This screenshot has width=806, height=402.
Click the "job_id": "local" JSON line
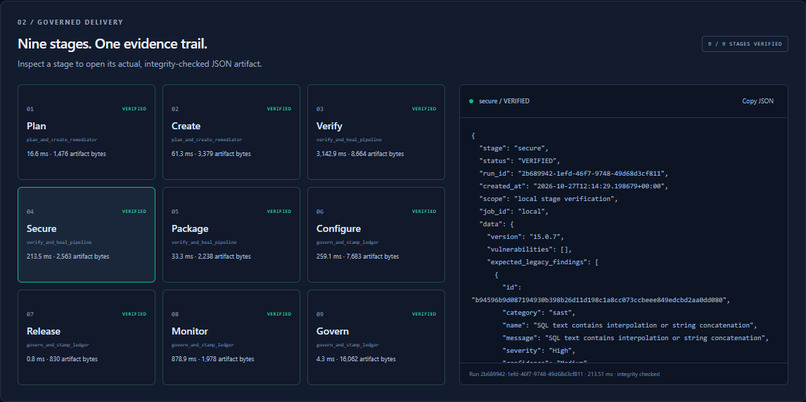(516, 212)
